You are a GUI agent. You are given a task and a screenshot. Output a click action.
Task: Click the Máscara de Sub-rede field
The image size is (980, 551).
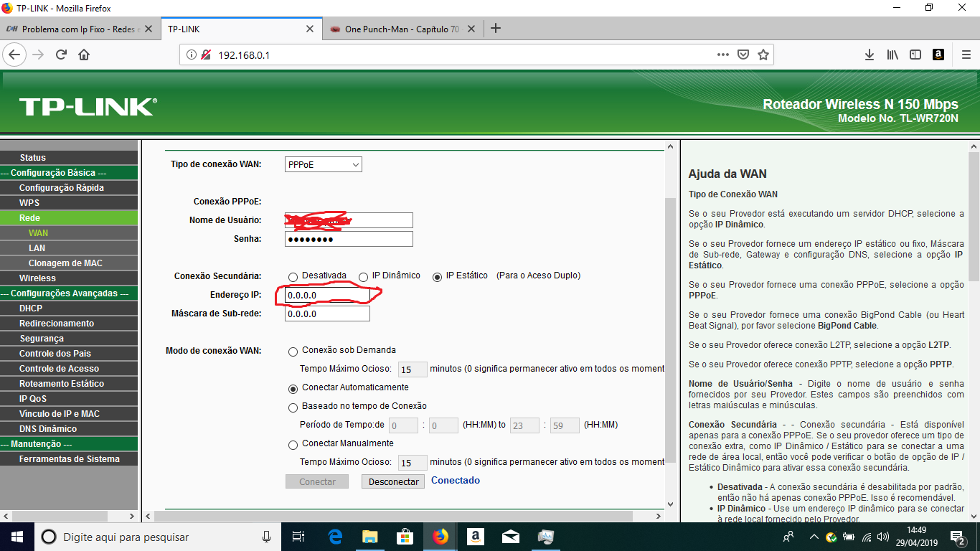coord(327,314)
